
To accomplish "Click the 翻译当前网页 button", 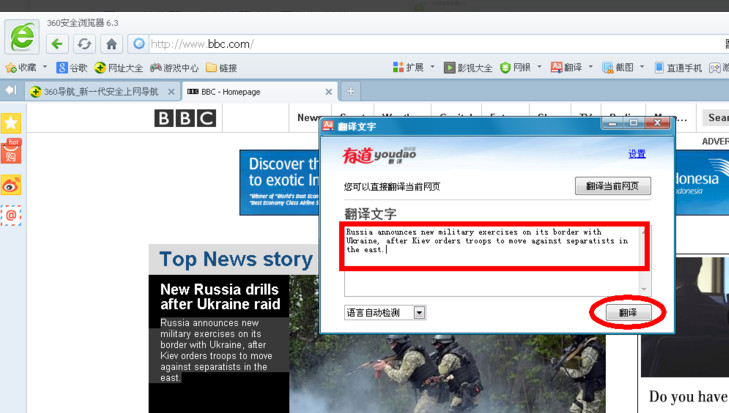I will 613,186.
